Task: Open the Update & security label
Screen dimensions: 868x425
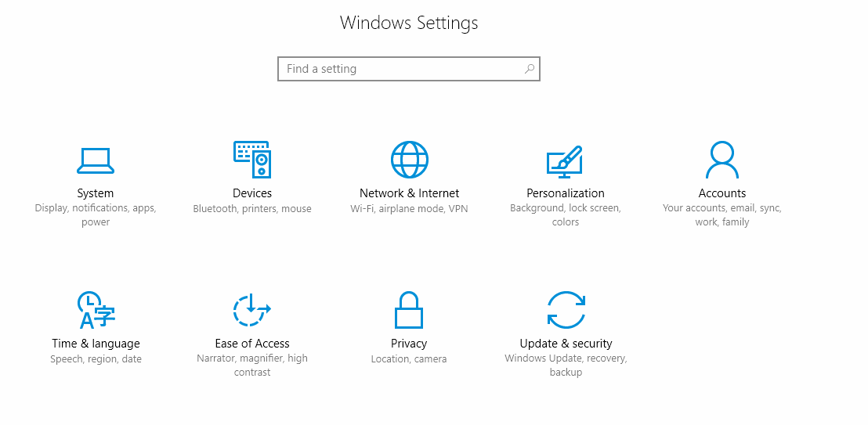Action: (566, 344)
